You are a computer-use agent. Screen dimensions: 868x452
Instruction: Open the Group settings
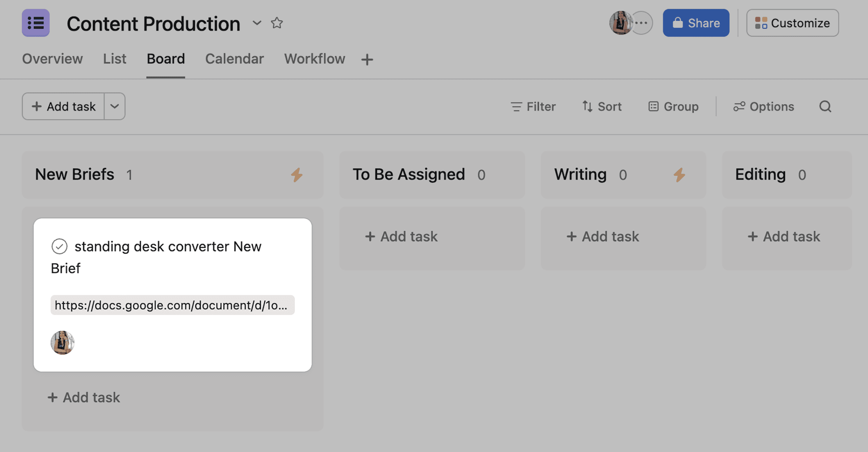point(673,106)
